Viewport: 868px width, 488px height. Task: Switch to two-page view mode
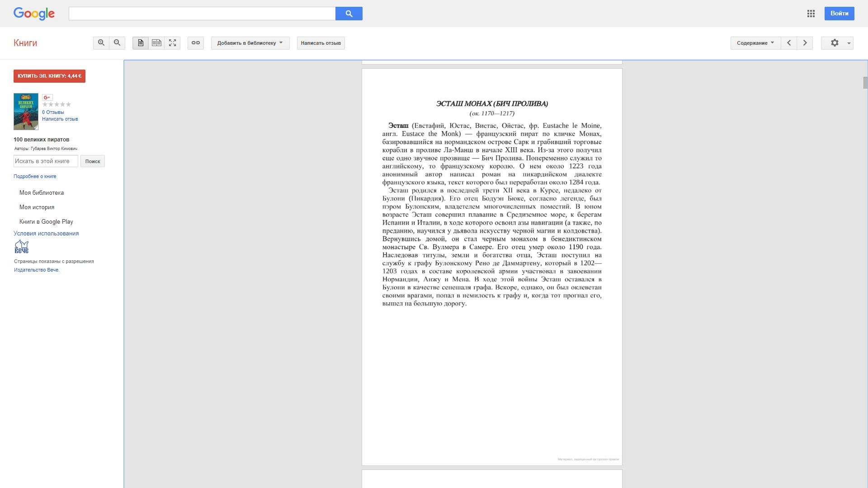[x=156, y=43]
